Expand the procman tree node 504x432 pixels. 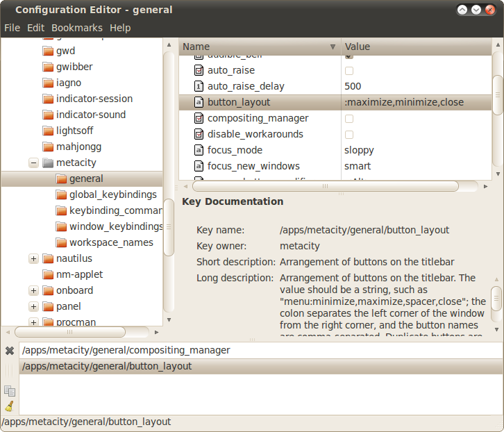[34, 322]
